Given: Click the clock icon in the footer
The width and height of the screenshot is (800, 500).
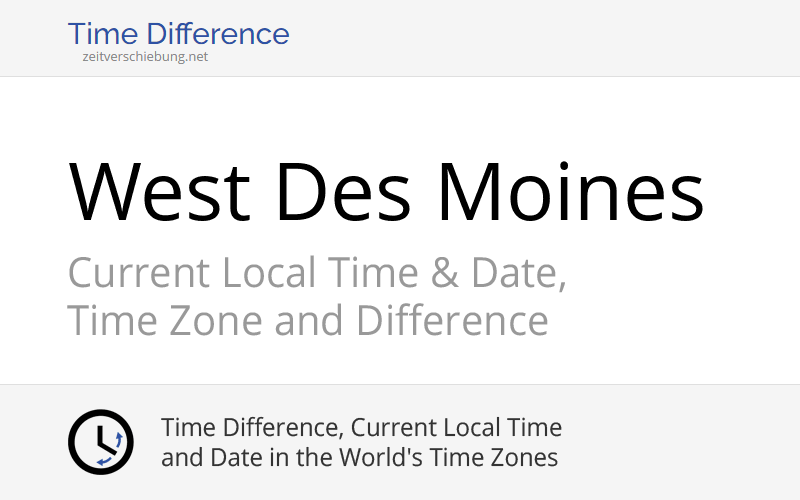Looking at the screenshot, I should pyautogui.click(x=100, y=442).
